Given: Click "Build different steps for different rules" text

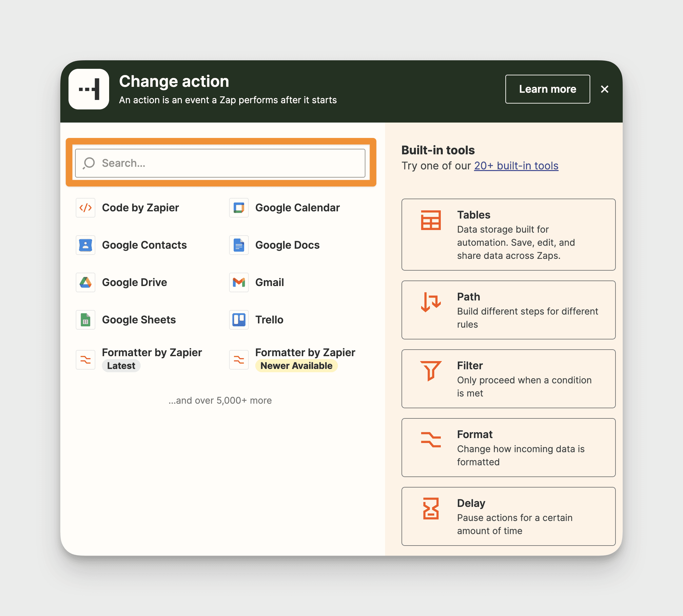Looking at the screenshot, I should tap(527, 318).
